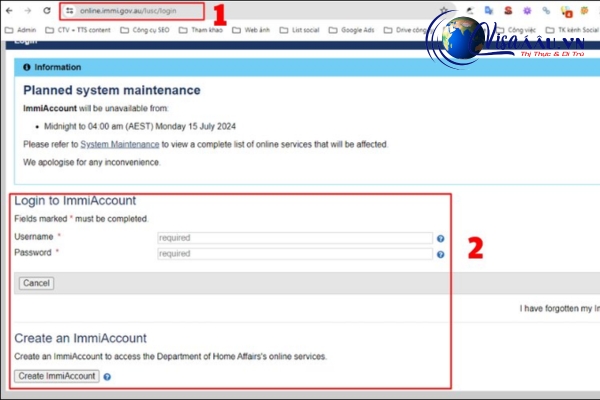Click the Create ImmiAccount button
Image resolution: width=600 pixels, height=400 pixels.
(57, 376)
